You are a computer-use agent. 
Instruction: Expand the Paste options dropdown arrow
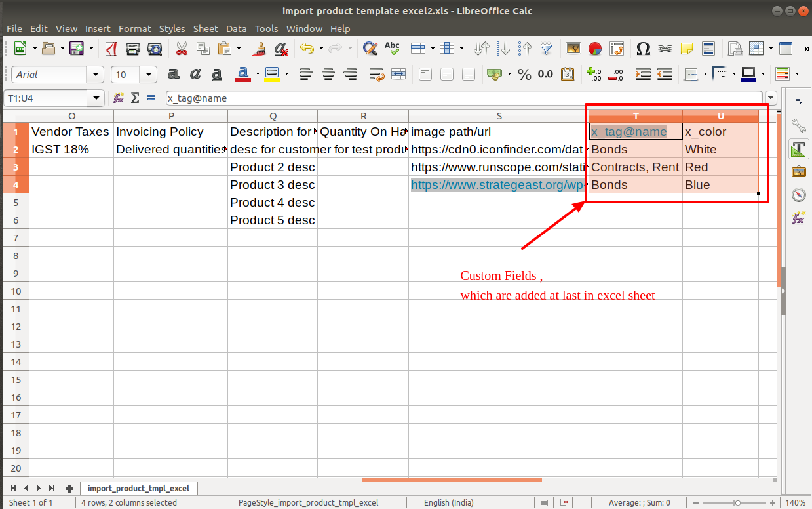(x=239, y=49)
